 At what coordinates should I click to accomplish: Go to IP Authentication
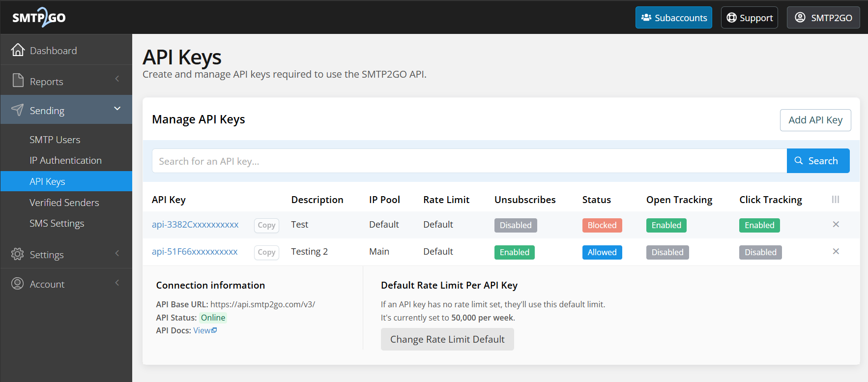(66, 160)
